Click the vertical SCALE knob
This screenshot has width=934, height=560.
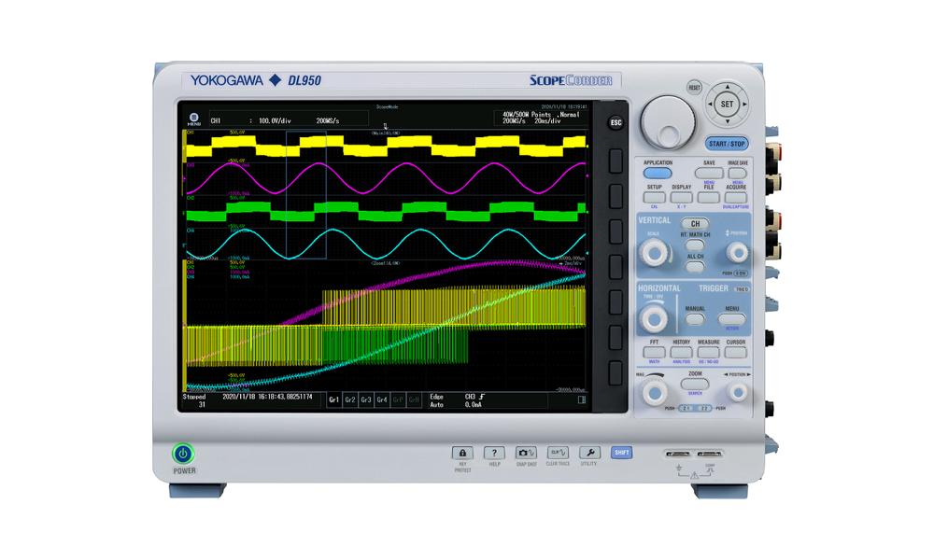tap(654, 254)
